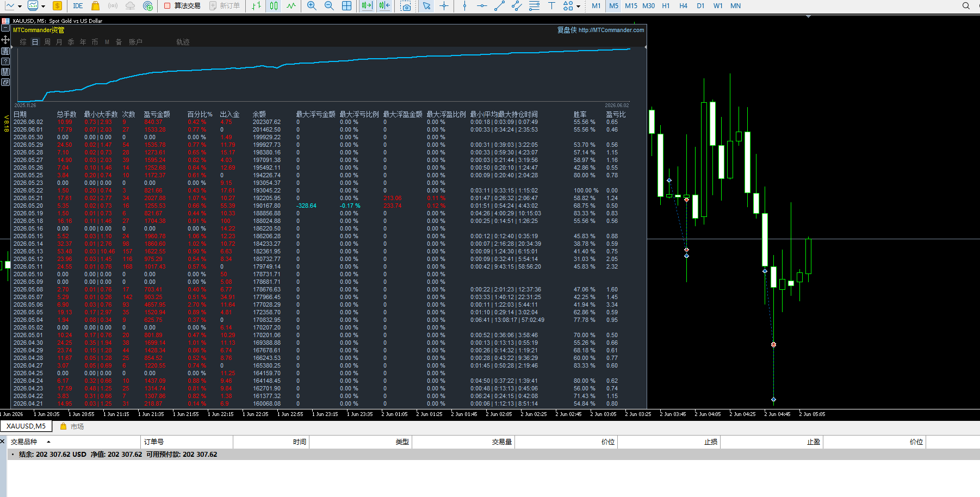This screenshot has height=497, width=980.
Task: Collapse the MTCommander panel with minus icon
Action: [x=5, y=28]
